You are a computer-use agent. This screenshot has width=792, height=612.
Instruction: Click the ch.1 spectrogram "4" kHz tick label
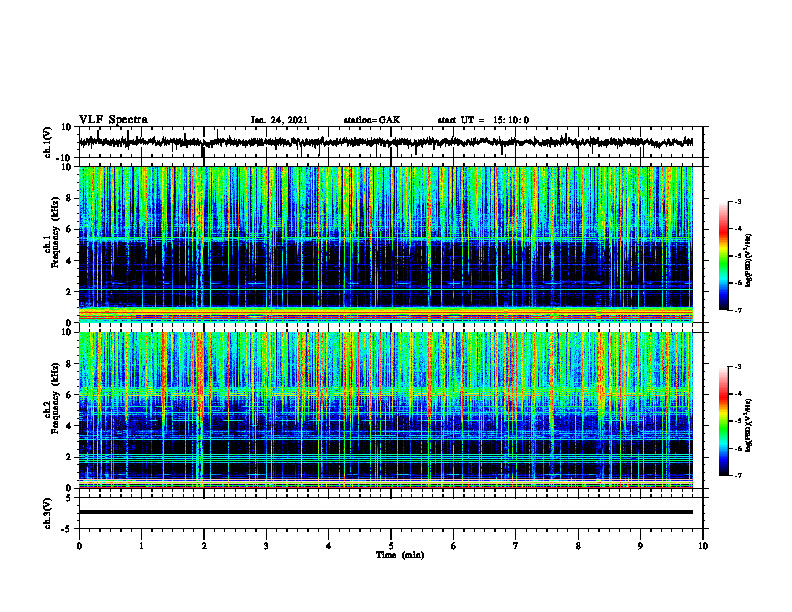pos(70,261)
